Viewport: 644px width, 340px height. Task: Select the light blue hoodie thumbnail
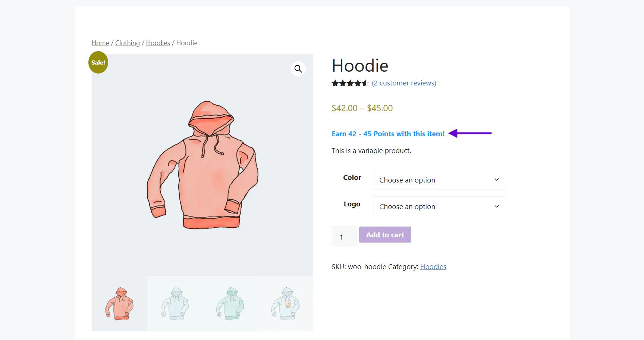point(175,303)
